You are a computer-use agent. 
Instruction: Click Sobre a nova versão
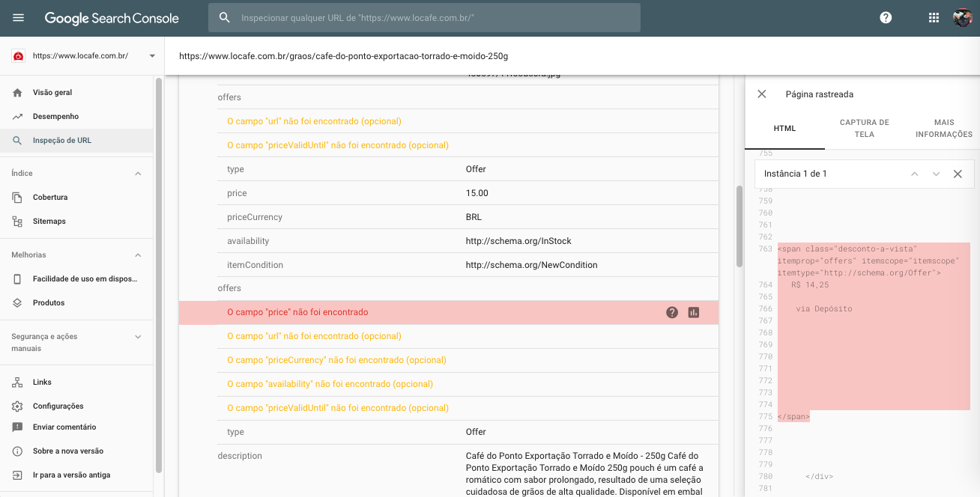76,451
